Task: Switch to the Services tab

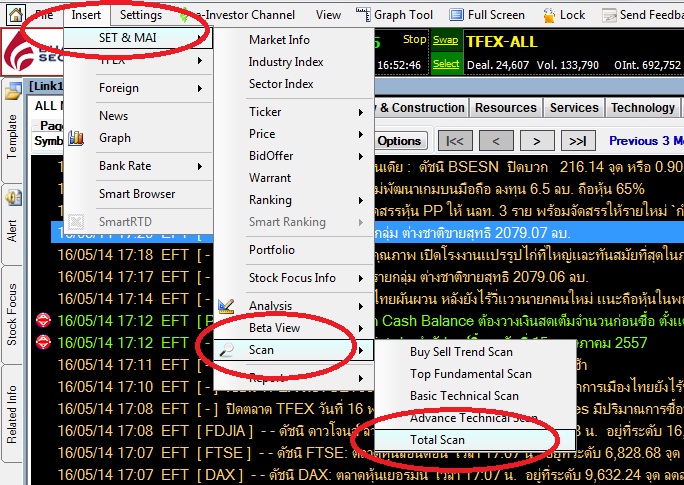Action: point(574,108)
